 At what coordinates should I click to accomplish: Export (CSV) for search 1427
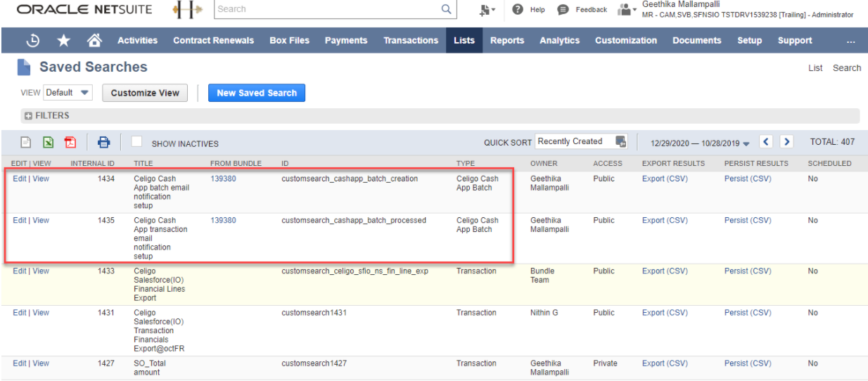[665, 364]
